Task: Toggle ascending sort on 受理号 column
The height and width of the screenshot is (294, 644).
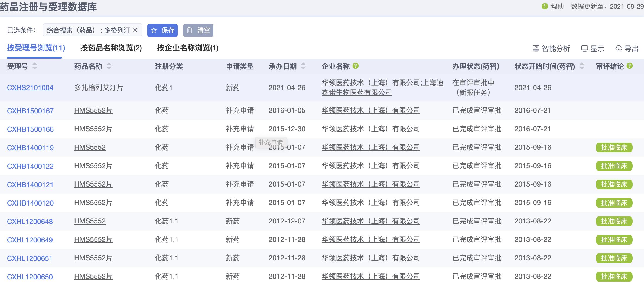Action: 34,64
